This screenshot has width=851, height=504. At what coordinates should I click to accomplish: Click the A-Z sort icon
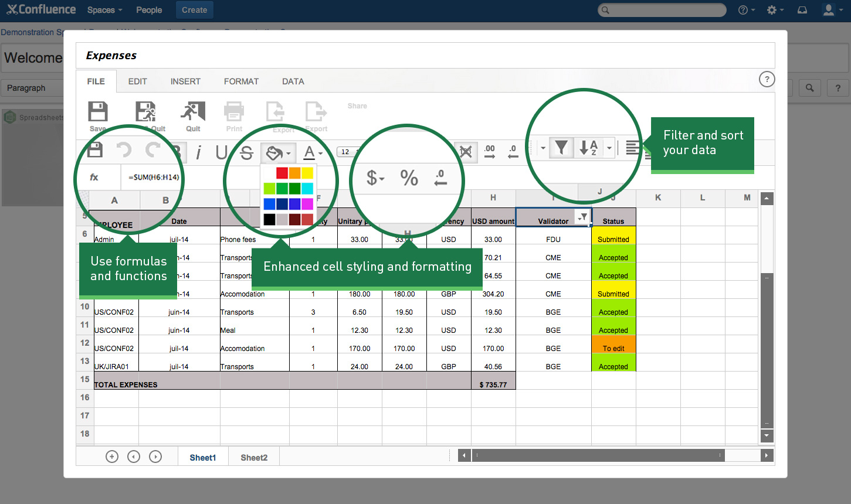[588, 148]
